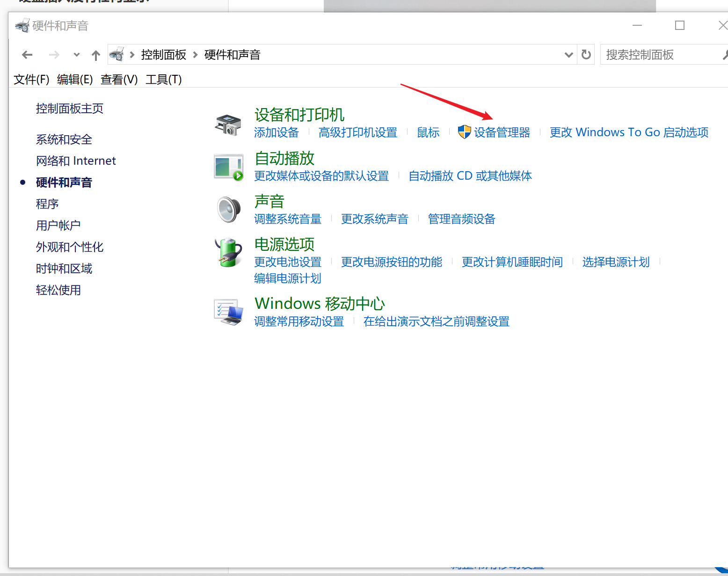Image resolution: width=728 pixels, height=576 pixels.
Task: Open 设备管理器
Action: coord(502,132)
